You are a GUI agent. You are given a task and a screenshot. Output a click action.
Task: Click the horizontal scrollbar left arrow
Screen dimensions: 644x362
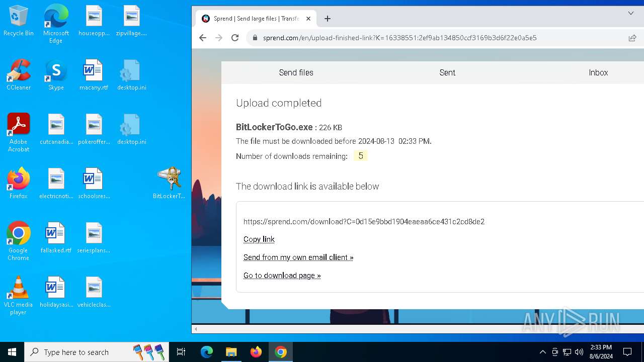pyautogui.click(x=196, y=329)
